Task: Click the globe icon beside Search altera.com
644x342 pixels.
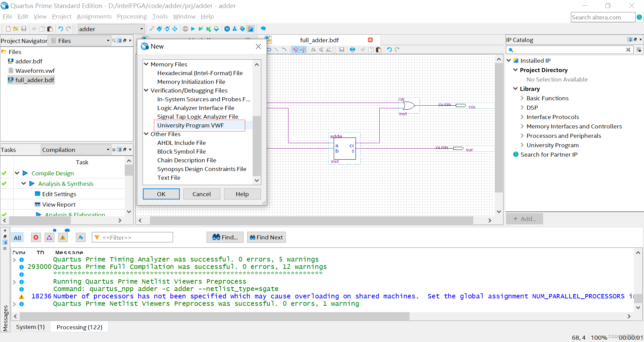Action: (640, 17)
